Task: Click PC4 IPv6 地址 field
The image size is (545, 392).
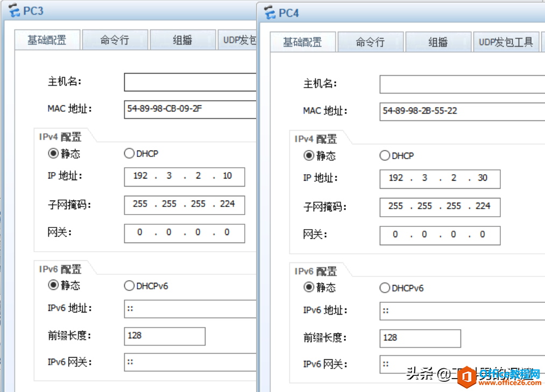Action: click(x=462, y=311)
